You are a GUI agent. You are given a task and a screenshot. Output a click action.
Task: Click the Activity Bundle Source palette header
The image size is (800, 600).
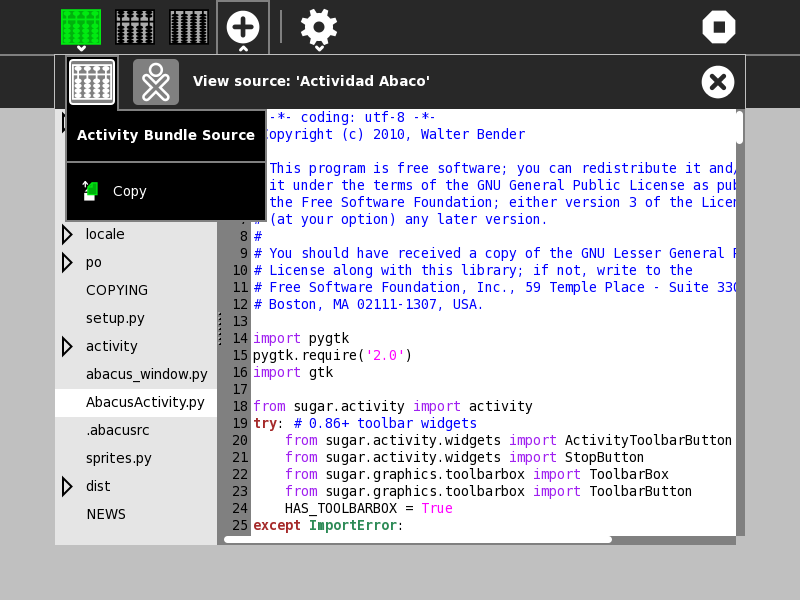point(166,135)
